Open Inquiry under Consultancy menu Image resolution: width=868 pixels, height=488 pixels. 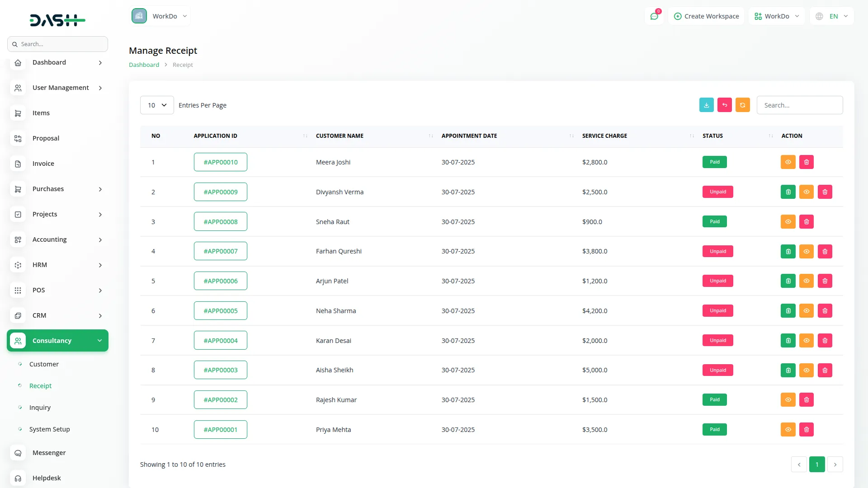pyautogui.click(x=40, y=408)
